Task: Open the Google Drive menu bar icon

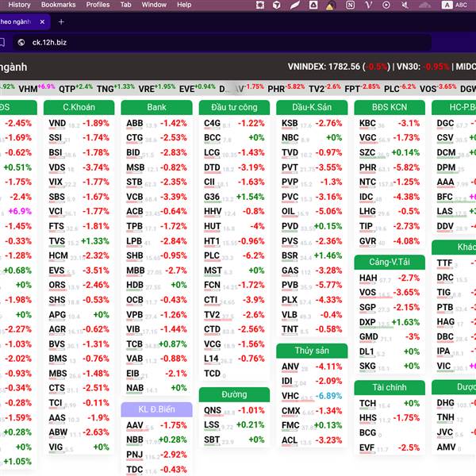Action: [313, 5]
